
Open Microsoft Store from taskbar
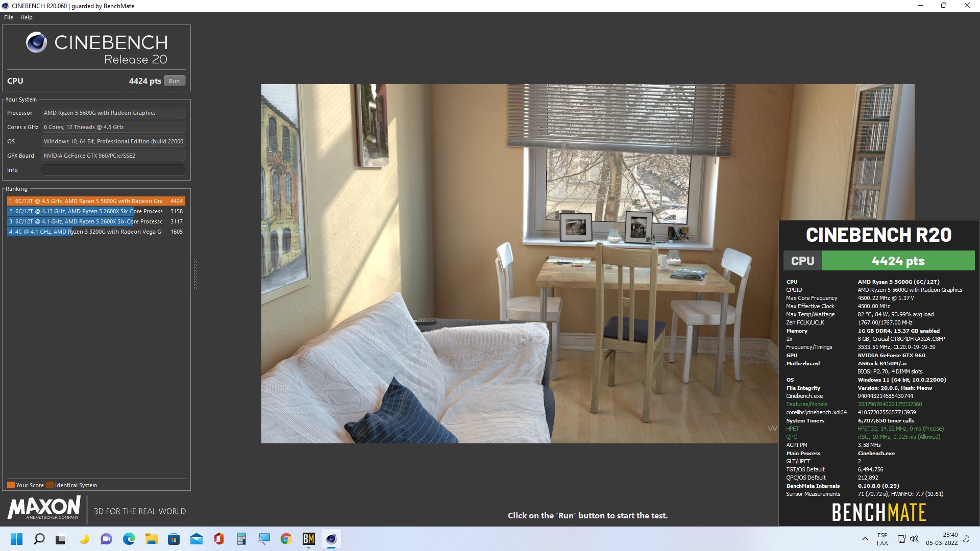(x=174, y=539)
